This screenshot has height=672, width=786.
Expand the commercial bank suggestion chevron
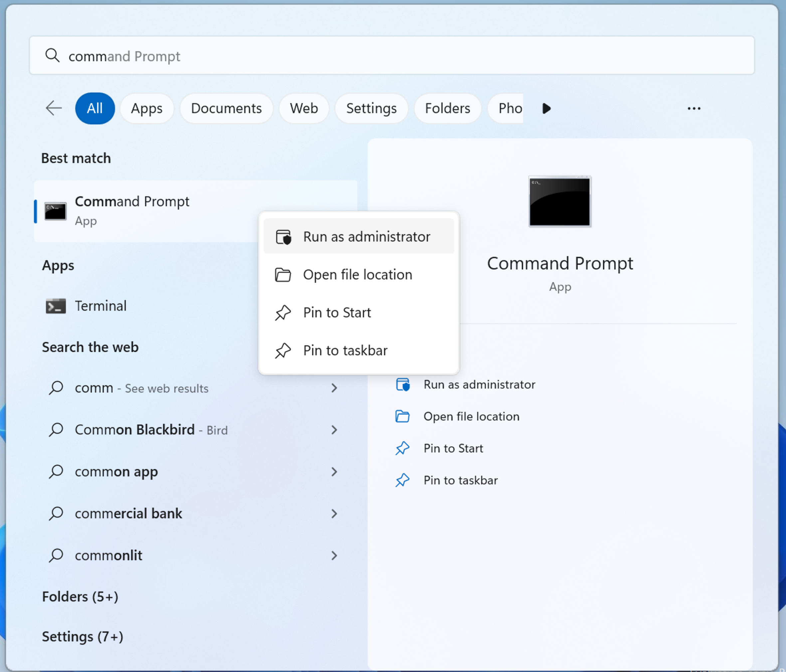tap(334, 513)
